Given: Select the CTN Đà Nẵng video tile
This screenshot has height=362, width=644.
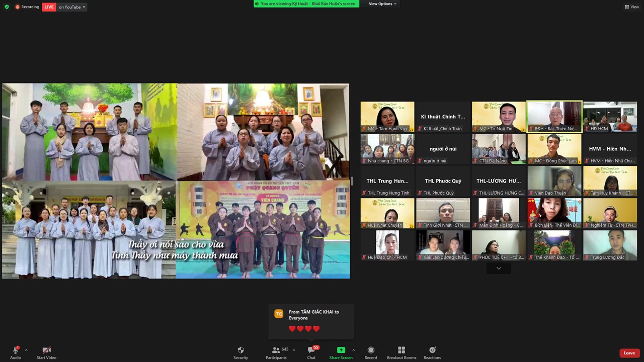Looking at the screenshot, I should click(x=499, y=149).
